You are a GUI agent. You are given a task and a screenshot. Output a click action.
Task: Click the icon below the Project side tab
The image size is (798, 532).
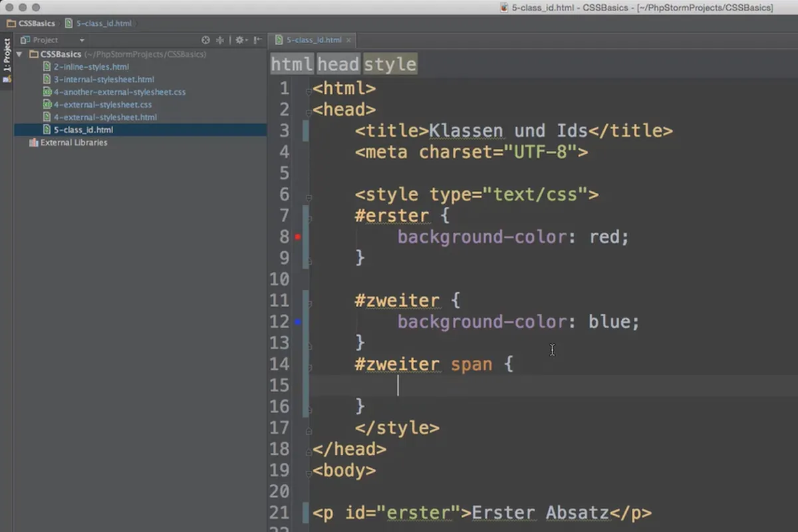pos(7,79)
